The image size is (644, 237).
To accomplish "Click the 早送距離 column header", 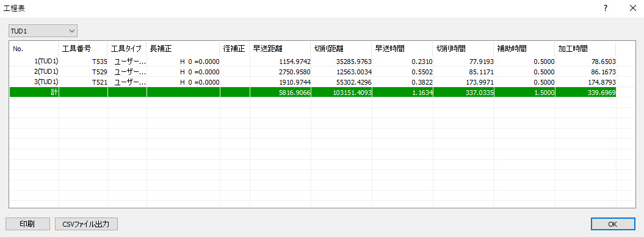I will click(281, 48).
